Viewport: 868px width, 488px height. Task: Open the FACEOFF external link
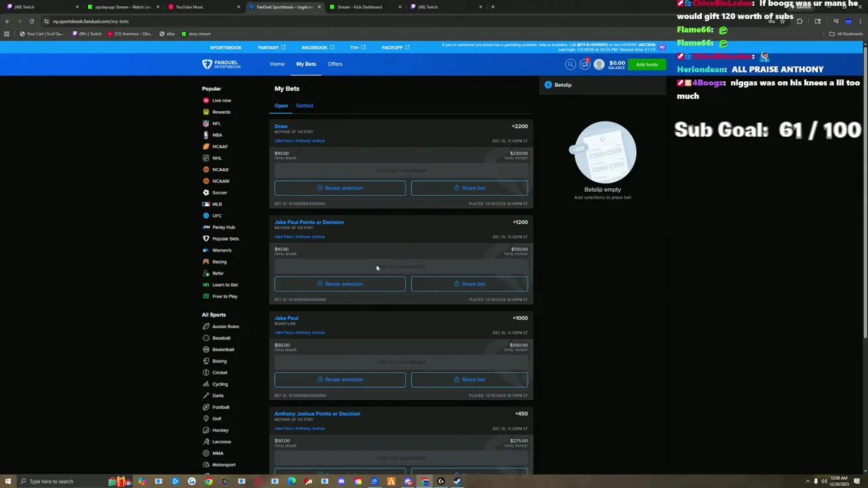point(395,47)
